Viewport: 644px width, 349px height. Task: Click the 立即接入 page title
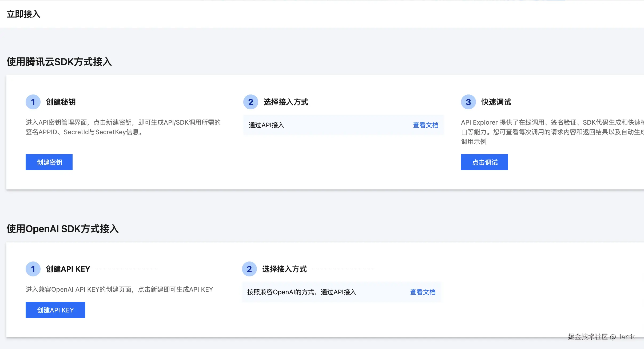(23, 14)
